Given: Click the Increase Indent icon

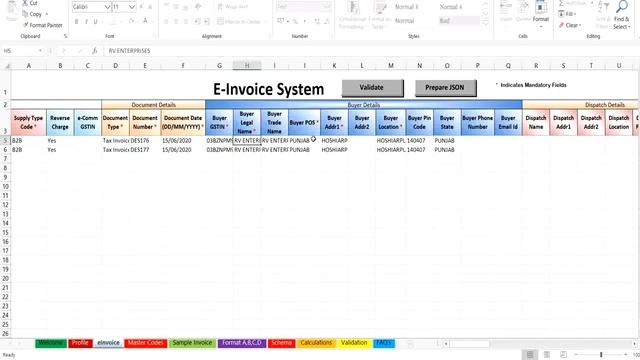Looking at the screenshot, I should [207, 21].
